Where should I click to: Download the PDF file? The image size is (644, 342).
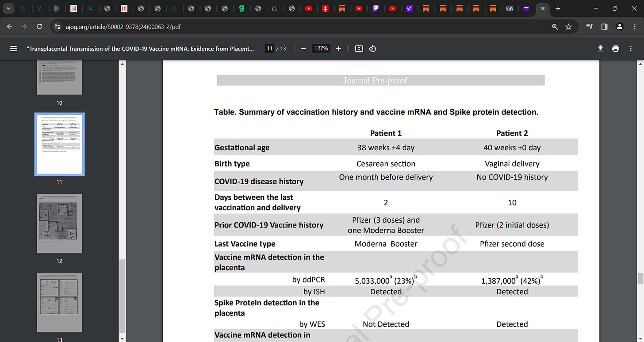pos(600,49)
